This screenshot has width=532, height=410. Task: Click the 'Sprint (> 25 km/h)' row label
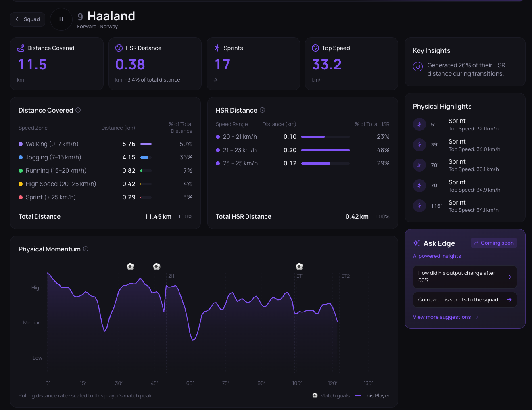pos(51,197)
